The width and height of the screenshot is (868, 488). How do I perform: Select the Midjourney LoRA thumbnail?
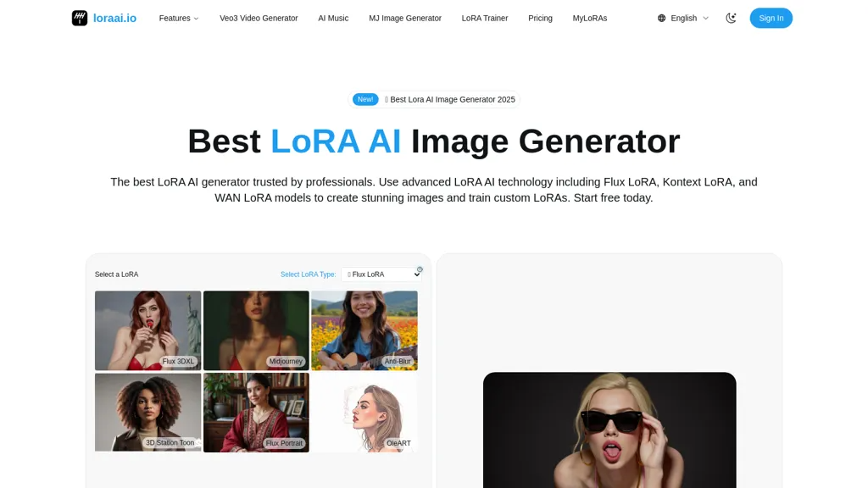tap(256, 330)
